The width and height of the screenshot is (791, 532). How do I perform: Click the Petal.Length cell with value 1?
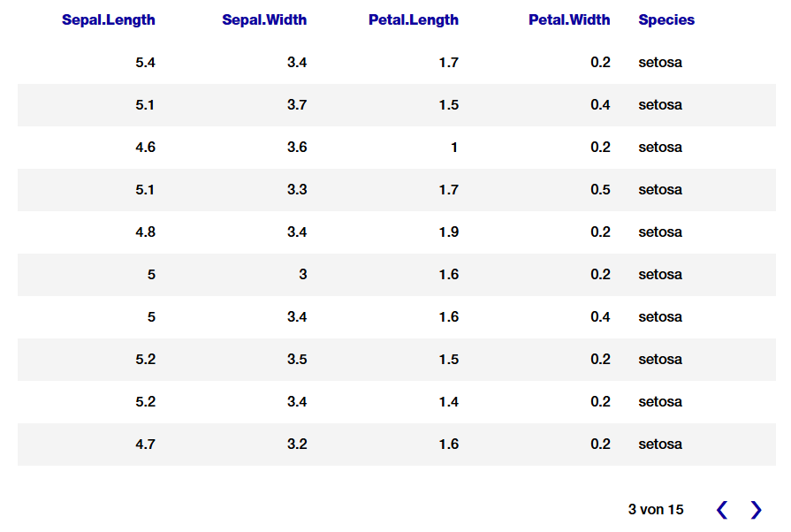[454, 148]
